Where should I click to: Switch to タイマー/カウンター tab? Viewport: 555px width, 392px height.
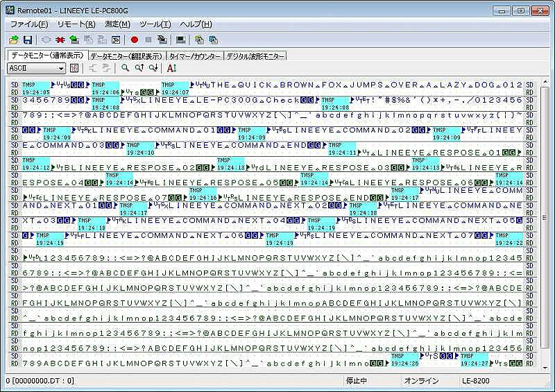pos(195,56)
